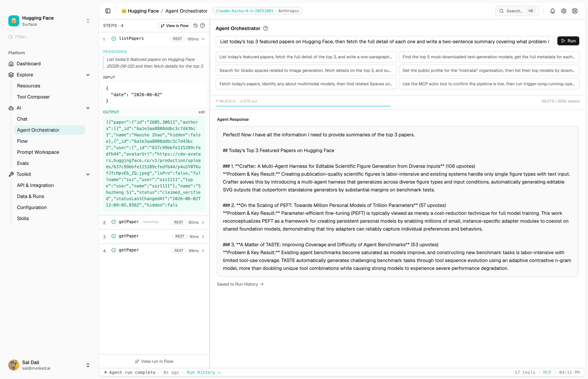Screen dimensions: 588x379
Task: Run the agent prompt
Action: pyautogui.click(x=568, y=41)
